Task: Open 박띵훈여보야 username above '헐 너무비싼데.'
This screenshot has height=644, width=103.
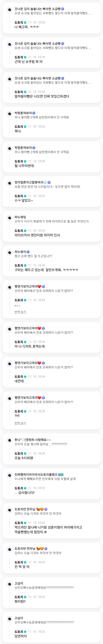Action: pos(23,148)
